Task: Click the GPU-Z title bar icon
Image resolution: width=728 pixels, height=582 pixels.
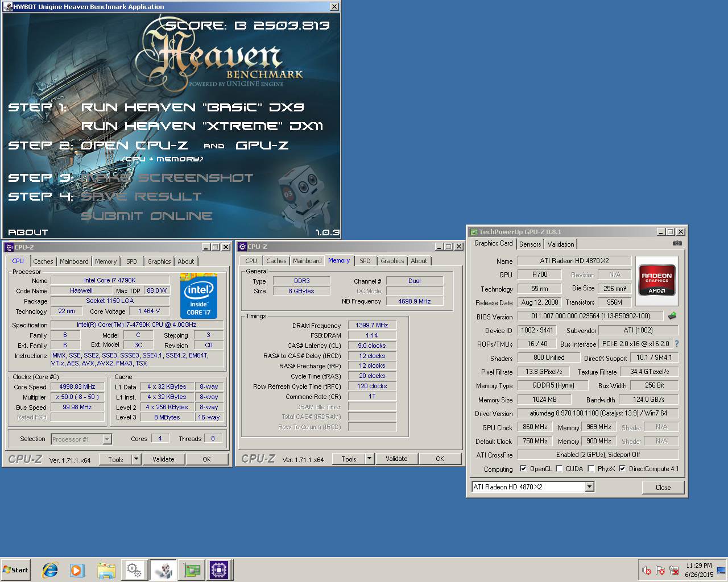Action: point(473,231)
